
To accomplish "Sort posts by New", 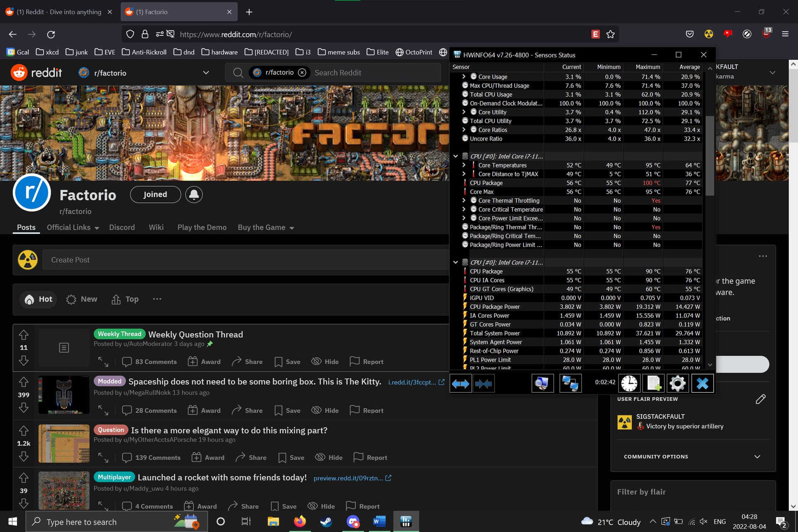I will tap(82, 299).
